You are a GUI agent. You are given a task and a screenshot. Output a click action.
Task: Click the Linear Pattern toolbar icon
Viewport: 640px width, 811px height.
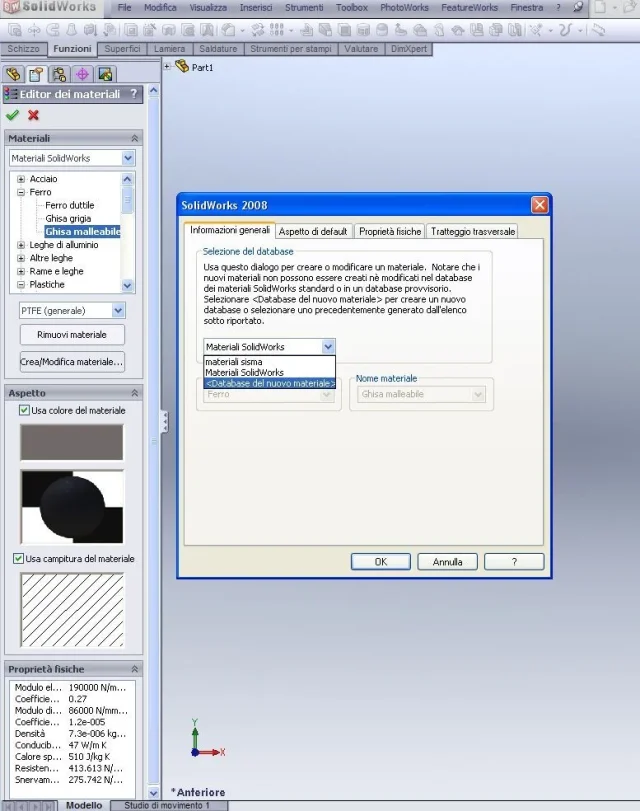[276, 30]
